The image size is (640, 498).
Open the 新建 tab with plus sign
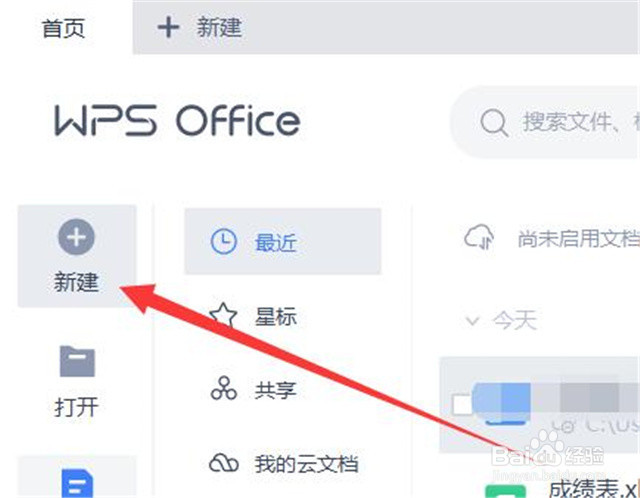[x=200, y=28]
